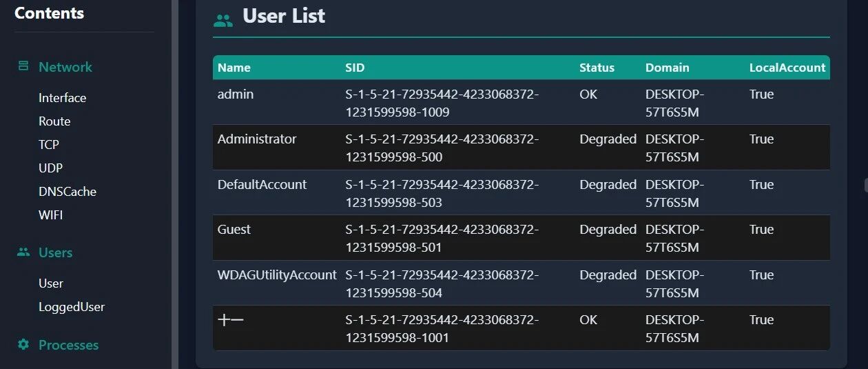Screen dimensions: 868x369
Task: Click the SID ending in 1009
Action: pyautogui.click(x=442, y=103)
